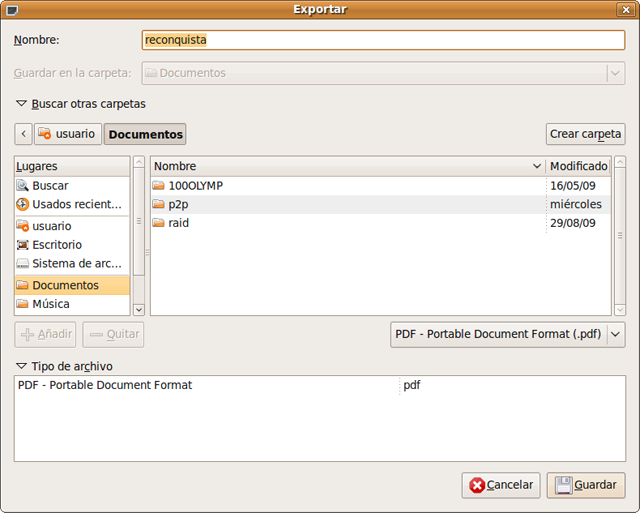640x513 pixels.
Task: Click Guardar to save the export
Action: pos(586,485)
